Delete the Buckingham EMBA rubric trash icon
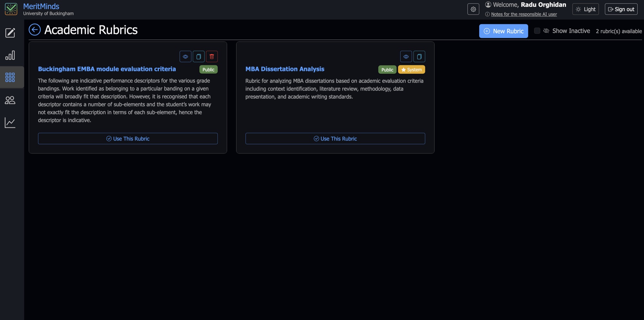The image size is (644, 320). [212, 57]
